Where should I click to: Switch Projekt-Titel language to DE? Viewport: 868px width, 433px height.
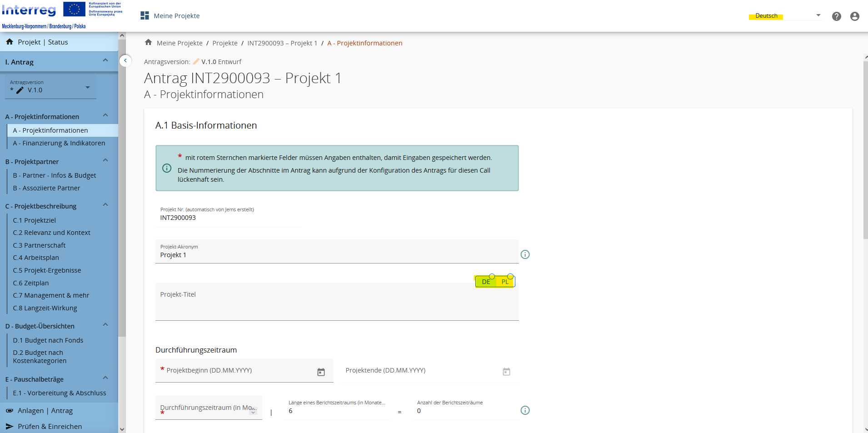486,282
